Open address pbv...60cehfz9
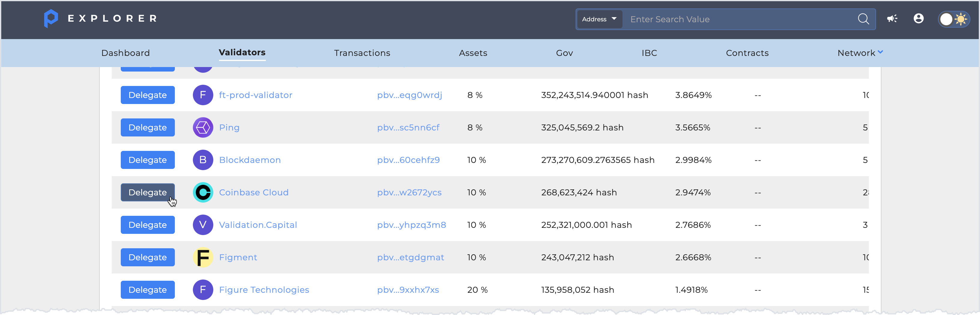 click(x=408, y=160)
